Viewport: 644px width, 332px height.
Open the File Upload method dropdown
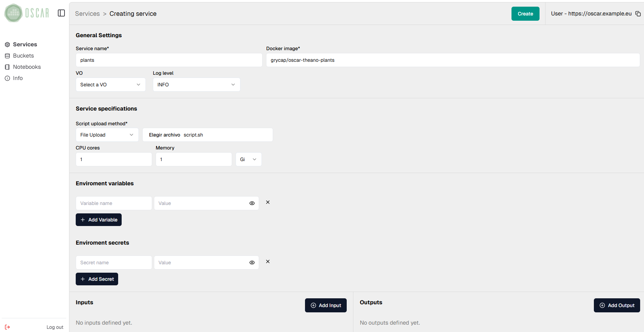click(107, 135)
